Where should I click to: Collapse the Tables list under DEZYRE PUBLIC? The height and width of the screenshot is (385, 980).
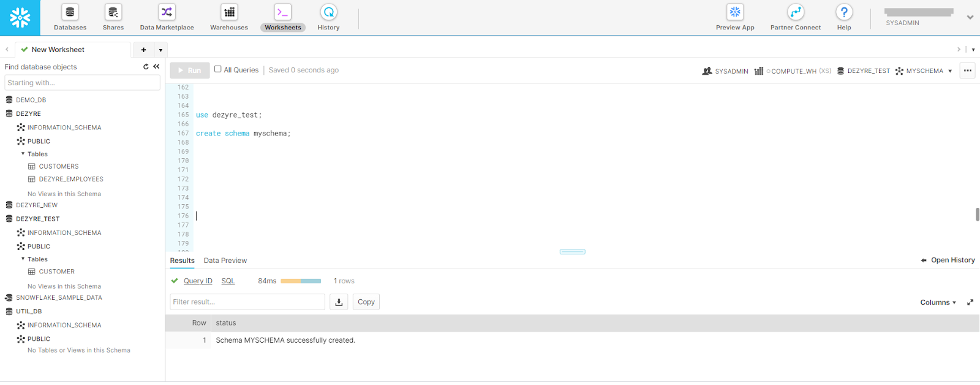point(23,154)
